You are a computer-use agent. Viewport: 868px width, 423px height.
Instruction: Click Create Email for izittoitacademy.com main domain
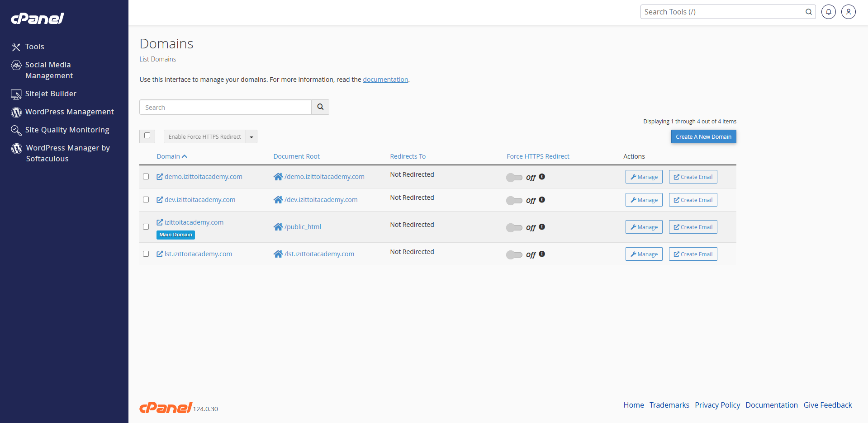click(x=693, y=227)
